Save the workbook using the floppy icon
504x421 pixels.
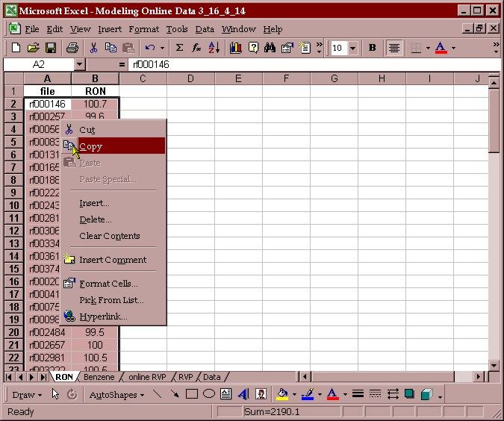coord(51,48)
